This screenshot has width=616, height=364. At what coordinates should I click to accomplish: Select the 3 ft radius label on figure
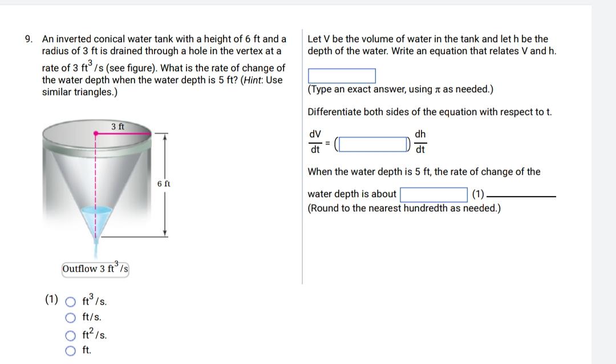click(x=117, y=126)
